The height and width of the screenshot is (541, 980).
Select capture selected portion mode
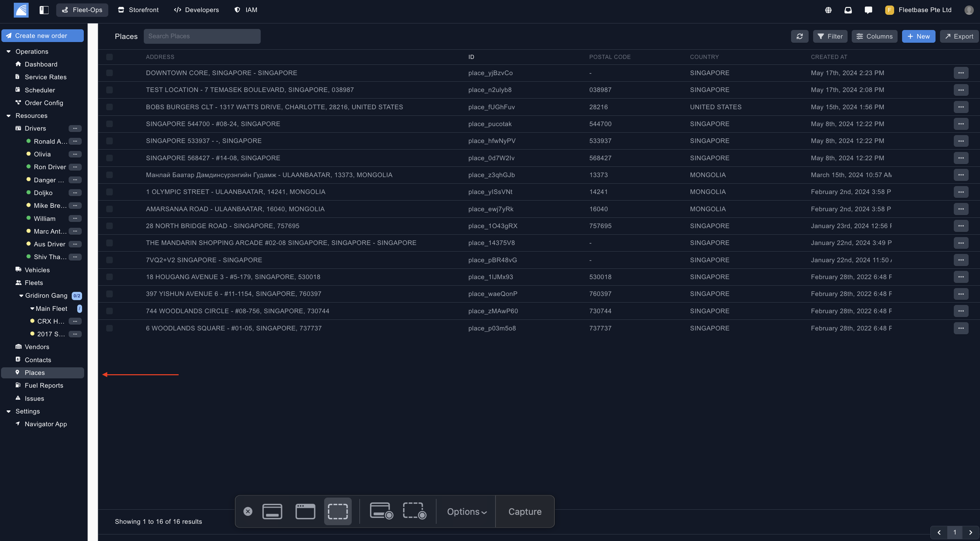click(x=338, y=511)
